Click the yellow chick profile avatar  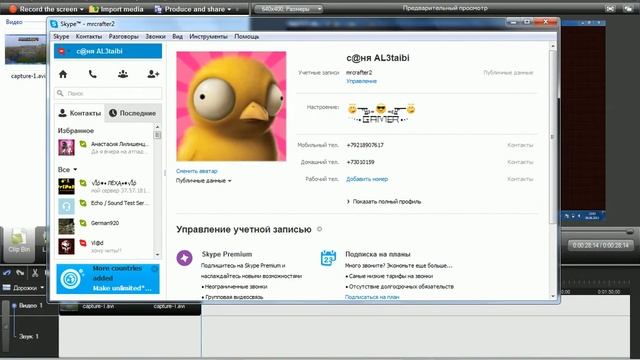click(231, 106)
